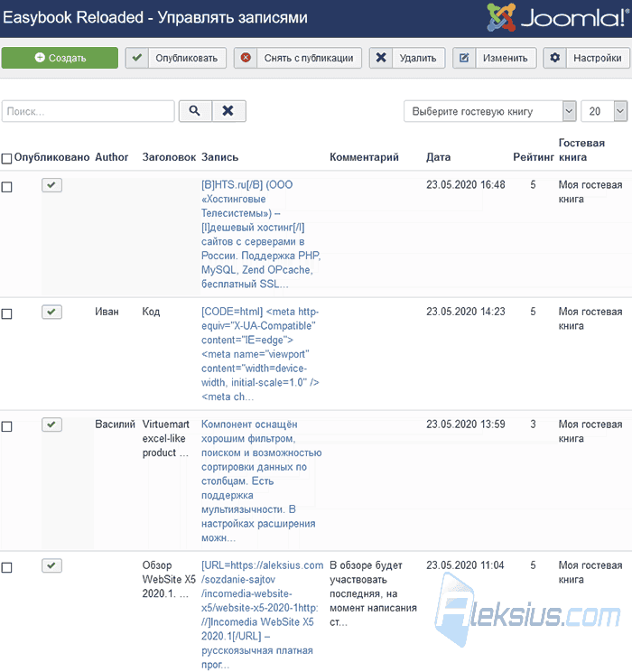This screenshot has height=672, width=632.
Task: Click the title Virtuemart excel-like product
Action: click(x=166, y=438)
